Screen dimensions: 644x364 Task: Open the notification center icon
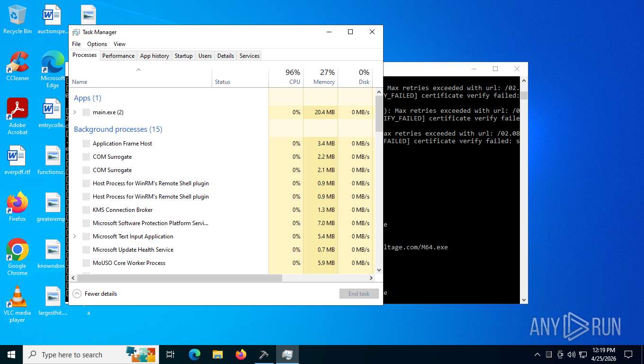[628, 355]
